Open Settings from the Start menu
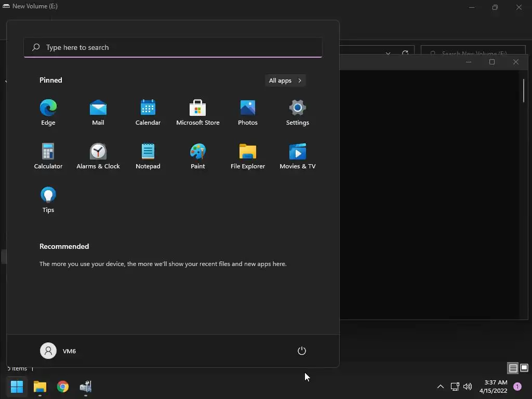This screenshot has height=399, width=532. pos(298,112)
